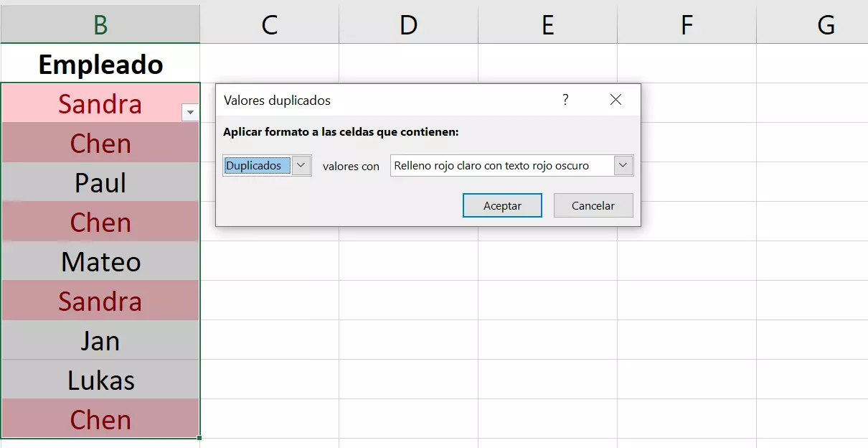Select the Paul cell

(100, 182)
